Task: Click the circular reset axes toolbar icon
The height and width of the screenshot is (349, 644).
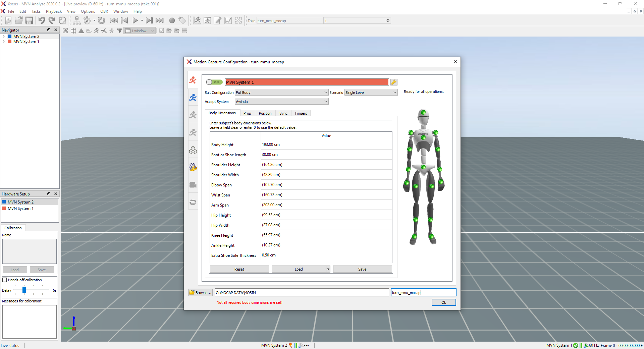Action: click(x=102, y=20)
